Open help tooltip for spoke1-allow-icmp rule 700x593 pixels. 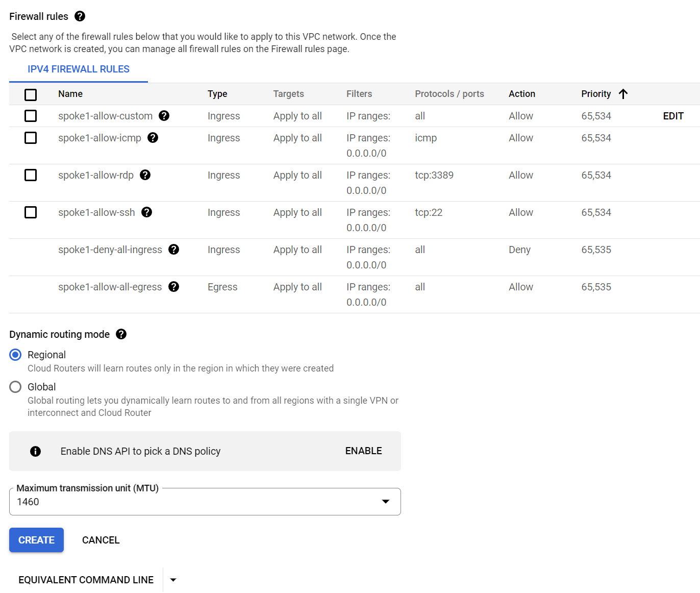pyautogui.click(x=153, y=138)
